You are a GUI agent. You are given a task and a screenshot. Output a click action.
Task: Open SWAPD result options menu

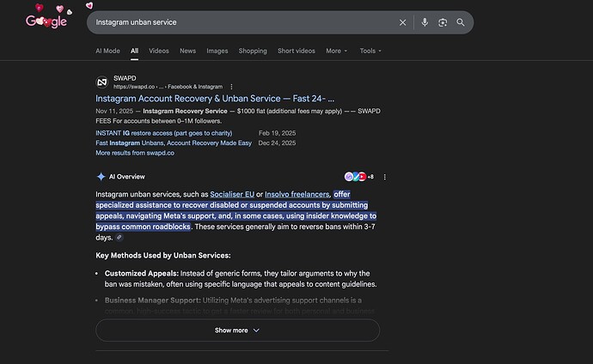231,87
